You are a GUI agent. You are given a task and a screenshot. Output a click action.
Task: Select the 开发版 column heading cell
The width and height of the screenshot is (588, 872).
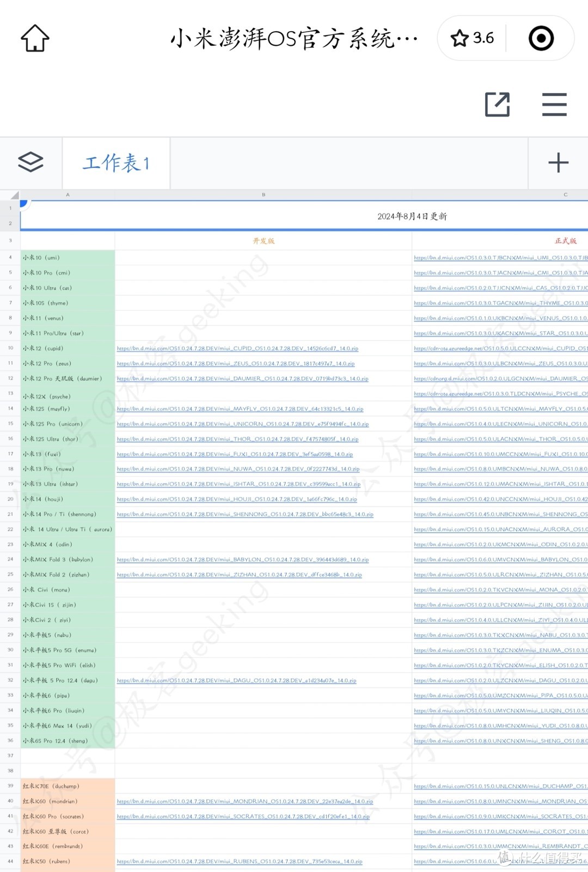tap(264, 241)
